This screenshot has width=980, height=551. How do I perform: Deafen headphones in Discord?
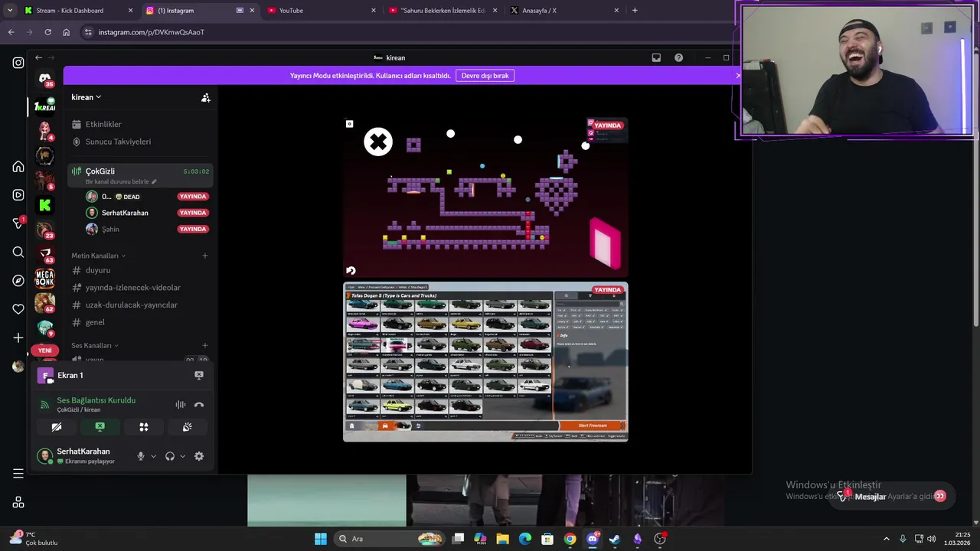170,456
